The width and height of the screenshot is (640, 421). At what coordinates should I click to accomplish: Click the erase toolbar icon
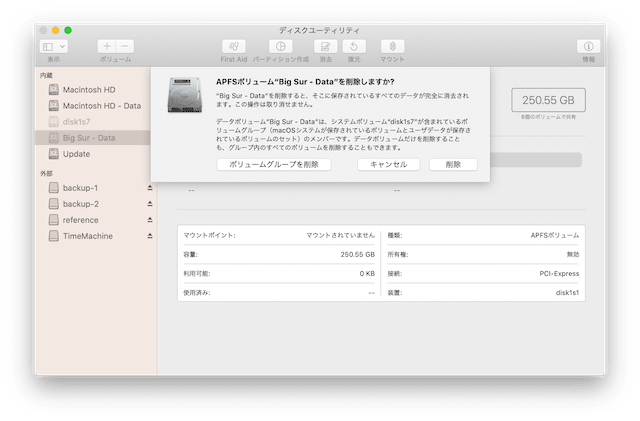click(x=325, y=47)
